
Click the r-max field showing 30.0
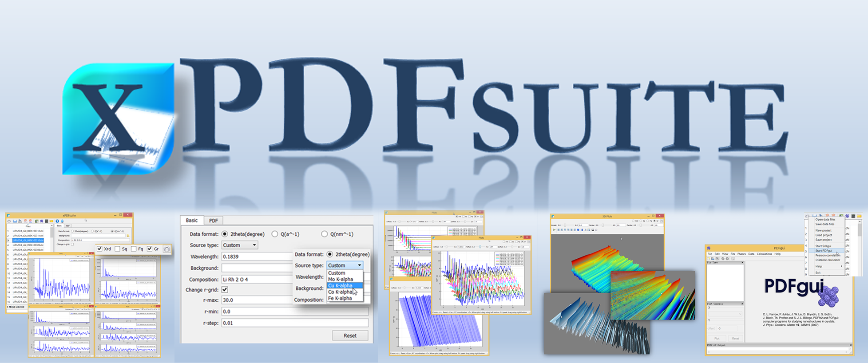pyautogui.click(x=257, y=300)
